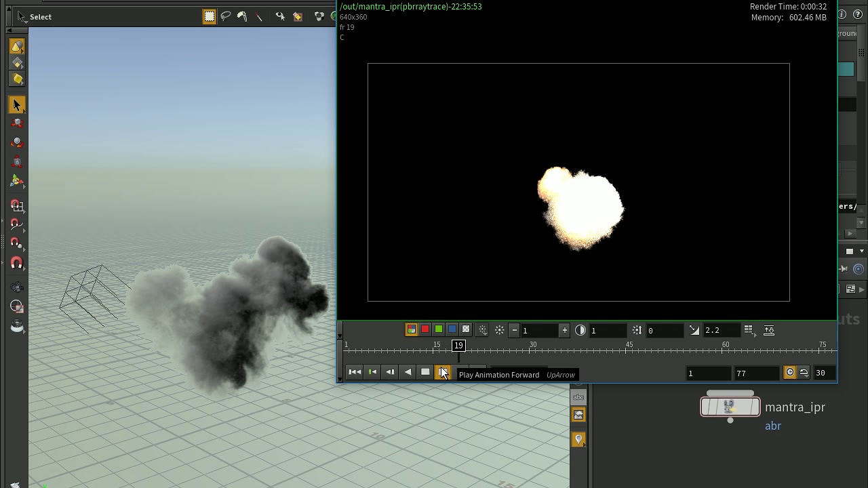Screen dimensions: 868x488
Task: Click the image icon beside network view
Action: 578,415
